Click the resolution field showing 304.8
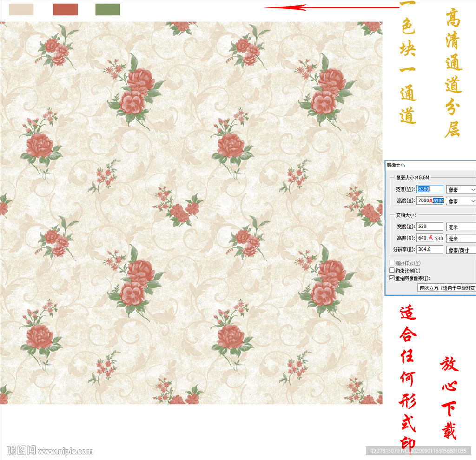This screenshot has height=460, width=476. pyautogui.click(x=430, y=249)
